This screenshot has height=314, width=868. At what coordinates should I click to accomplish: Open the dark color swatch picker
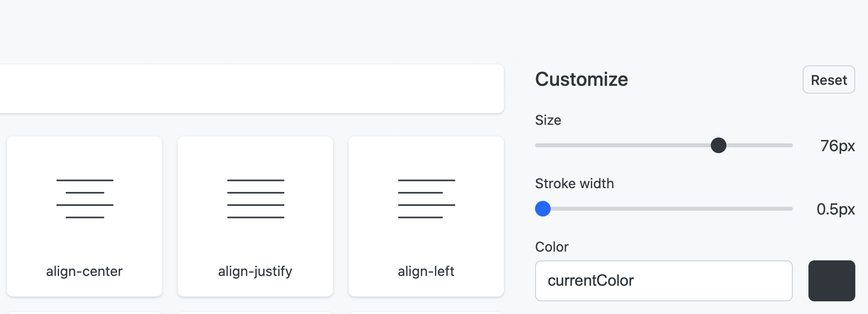pos(832,281)
